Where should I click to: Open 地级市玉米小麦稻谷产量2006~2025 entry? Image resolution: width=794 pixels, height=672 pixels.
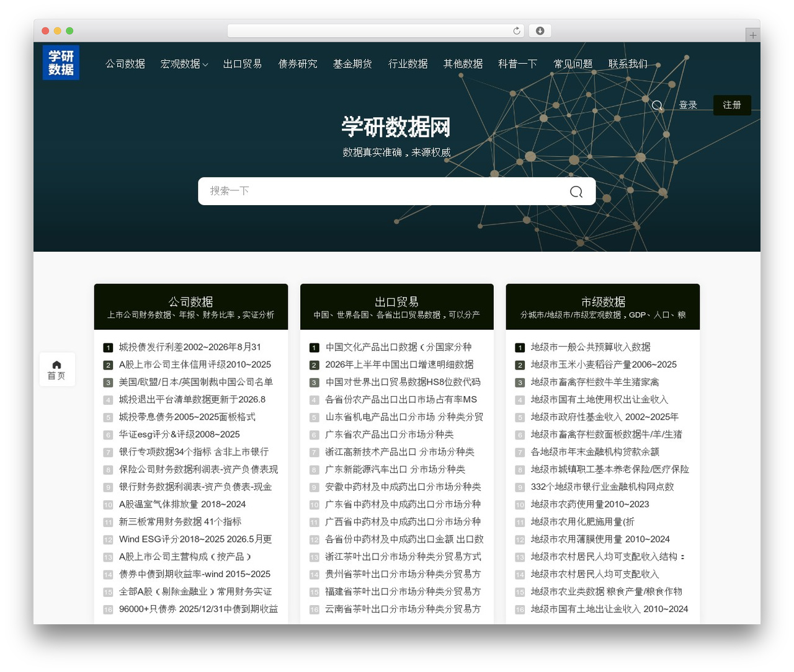click(604, 365)
